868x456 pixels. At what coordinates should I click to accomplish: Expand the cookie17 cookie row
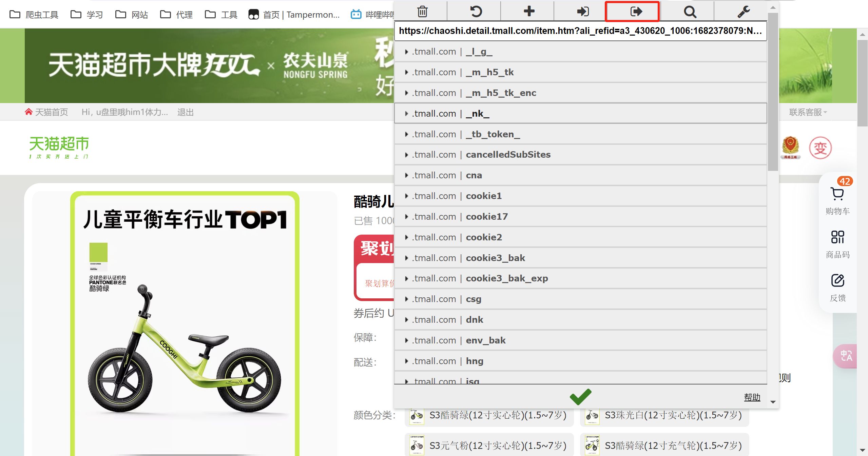[x=580, y=217]
